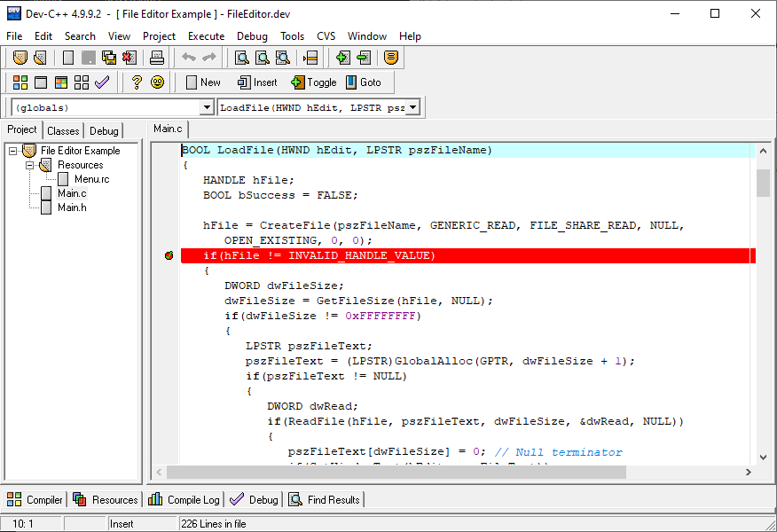Undo the last edit
777x532 pixels.
coord(189,57)
